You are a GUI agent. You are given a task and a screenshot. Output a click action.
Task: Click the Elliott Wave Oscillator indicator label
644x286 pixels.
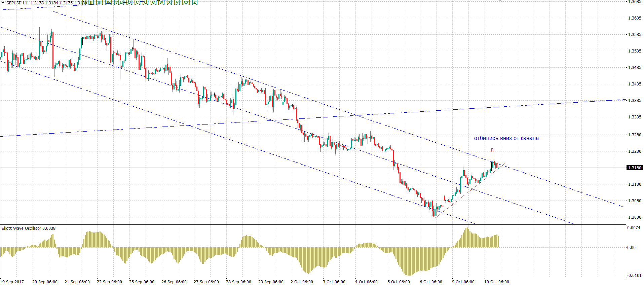(29, 228)
